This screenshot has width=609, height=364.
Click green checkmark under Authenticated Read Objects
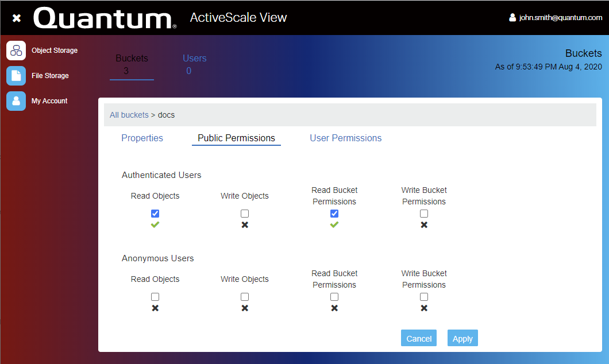155,225
